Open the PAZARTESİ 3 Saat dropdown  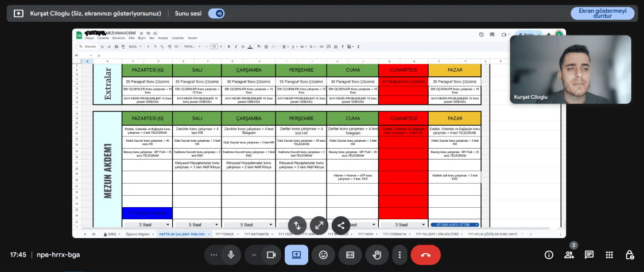[148, 225]
